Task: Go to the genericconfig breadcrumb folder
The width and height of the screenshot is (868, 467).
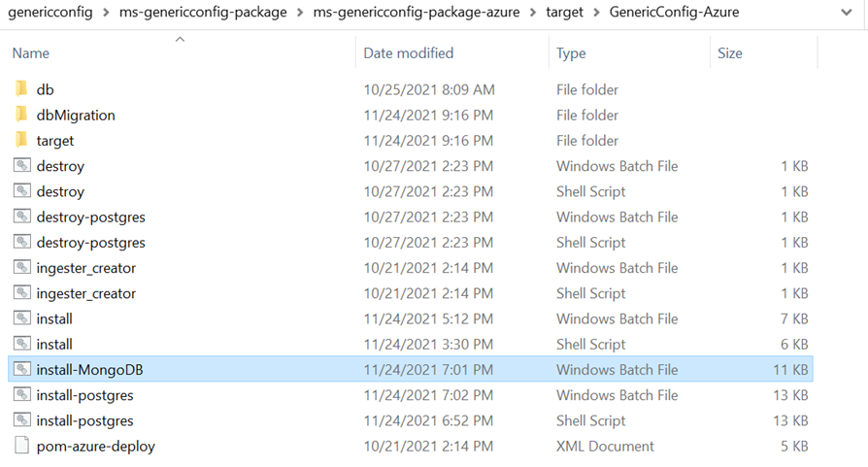Action: 50,14
